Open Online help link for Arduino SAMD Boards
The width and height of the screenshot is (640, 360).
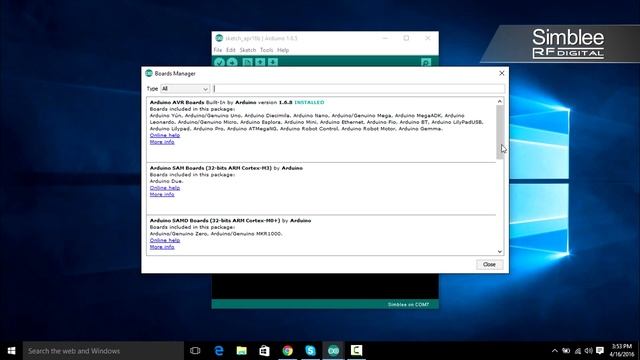tap(165, 240)
